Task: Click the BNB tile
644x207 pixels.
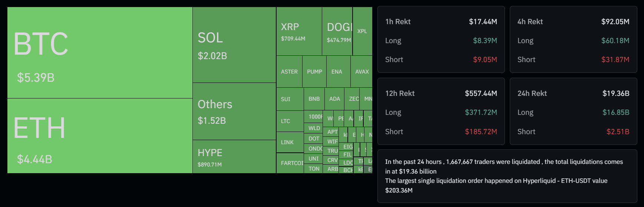Action: pos(314,99)
